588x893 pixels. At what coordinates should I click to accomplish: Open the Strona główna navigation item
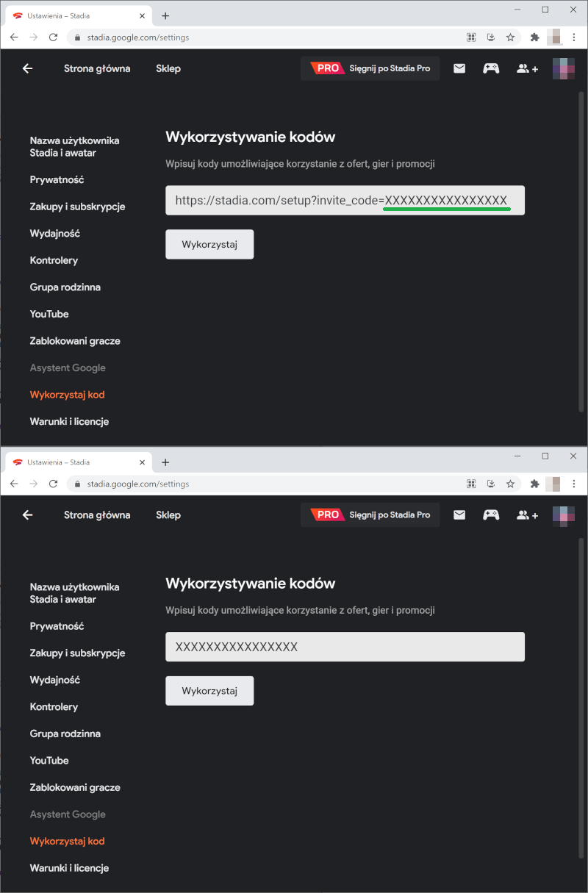point(97,68)
